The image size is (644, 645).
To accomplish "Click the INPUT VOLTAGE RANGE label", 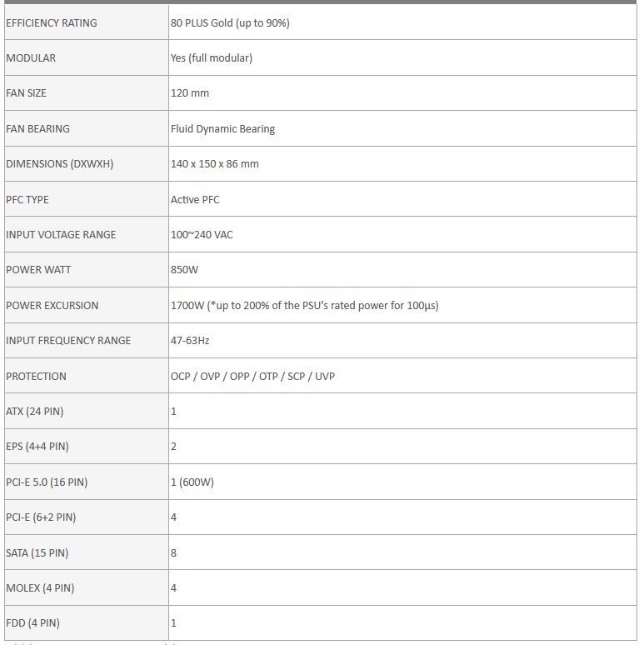I will [x=61, y=235].
